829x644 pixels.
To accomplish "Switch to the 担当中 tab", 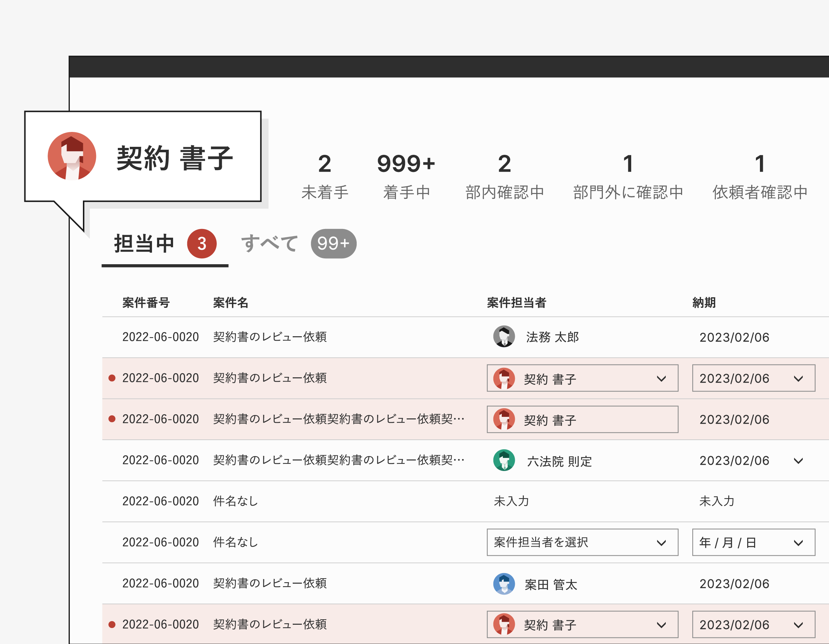I will point(144,243).
